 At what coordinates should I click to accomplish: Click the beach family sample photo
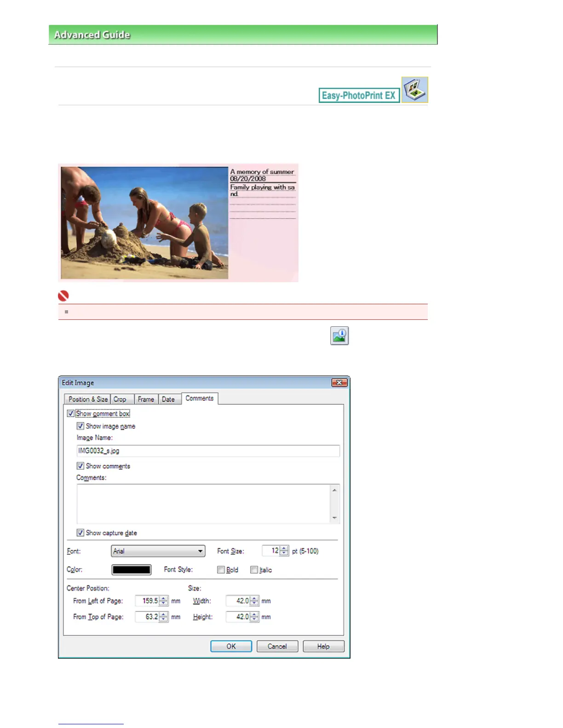(x=144, y=222)
